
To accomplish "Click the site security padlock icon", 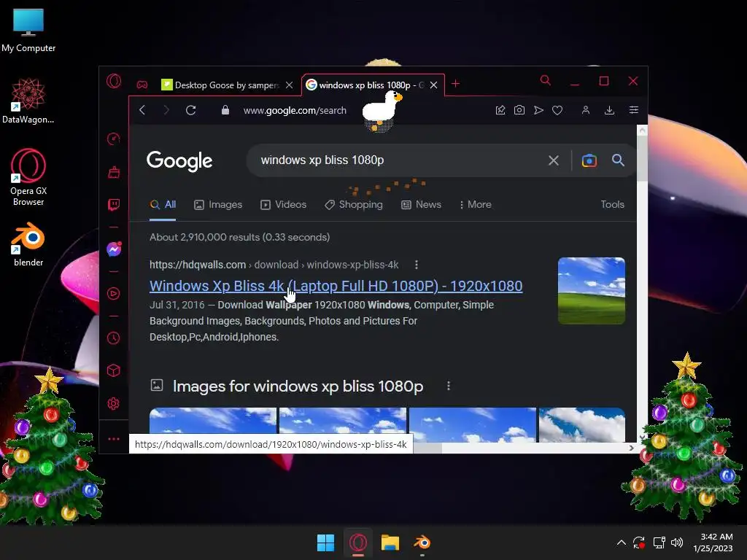I will (225, 110).
